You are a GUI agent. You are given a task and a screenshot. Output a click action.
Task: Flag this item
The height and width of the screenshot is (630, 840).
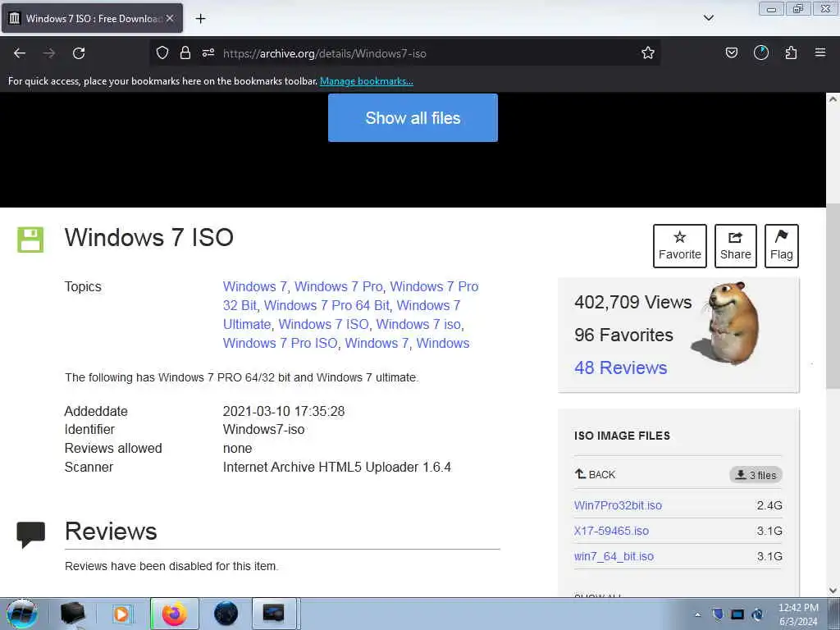click(782, 246)
